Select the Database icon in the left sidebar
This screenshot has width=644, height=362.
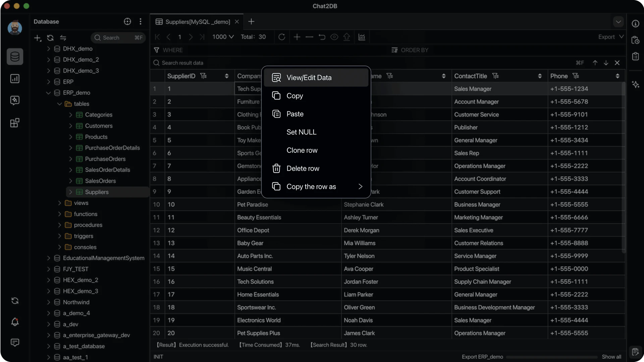[15, 57]
